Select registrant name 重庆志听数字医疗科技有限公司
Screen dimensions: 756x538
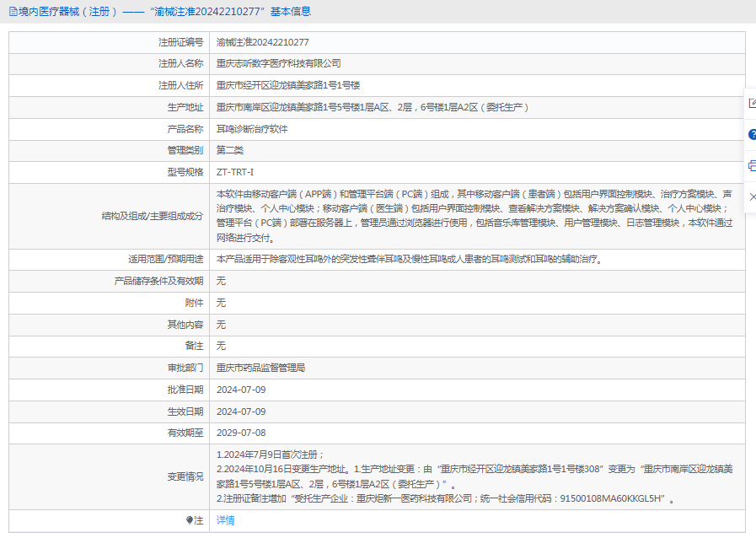[x=278, y=64]
